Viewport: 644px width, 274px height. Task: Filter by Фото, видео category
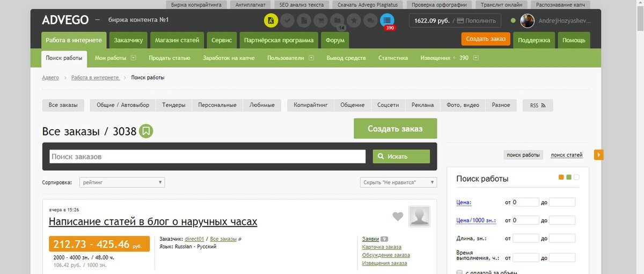point(463,105)
